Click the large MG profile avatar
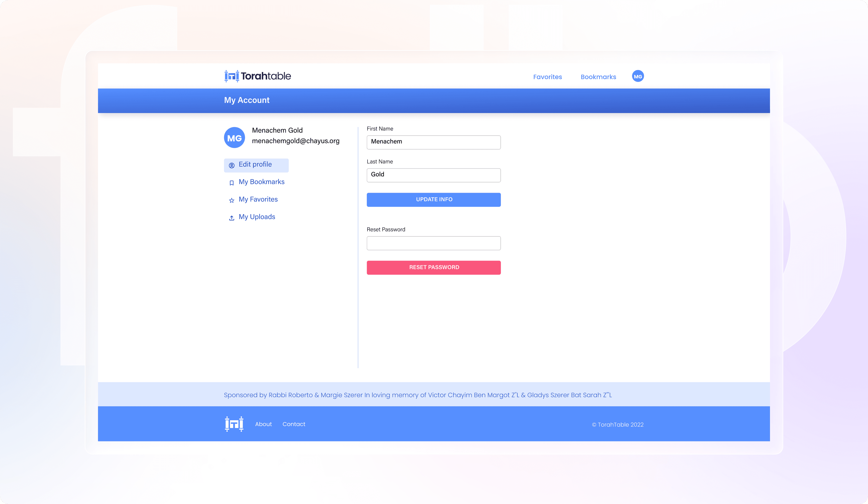Viewport: 868px width, 504px height. 234,138
